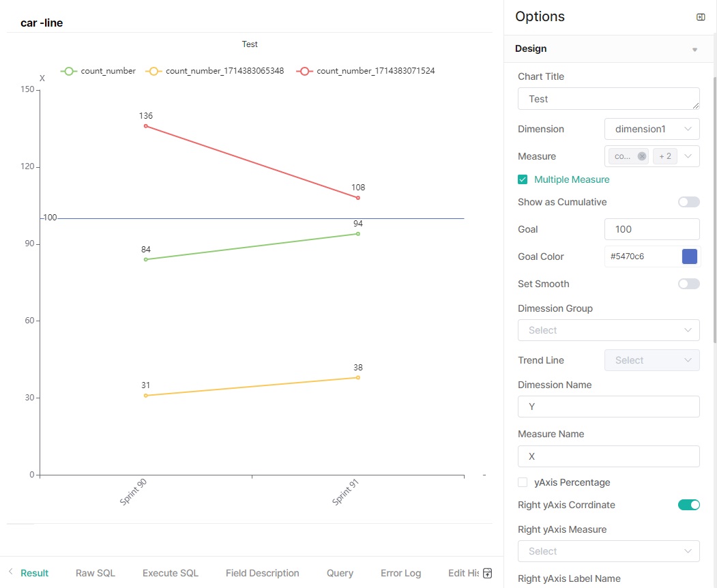This screenshot has height=588, width=717.
Task: Go to the Result view
Action: pyautogui.click(x=33, y=573)
